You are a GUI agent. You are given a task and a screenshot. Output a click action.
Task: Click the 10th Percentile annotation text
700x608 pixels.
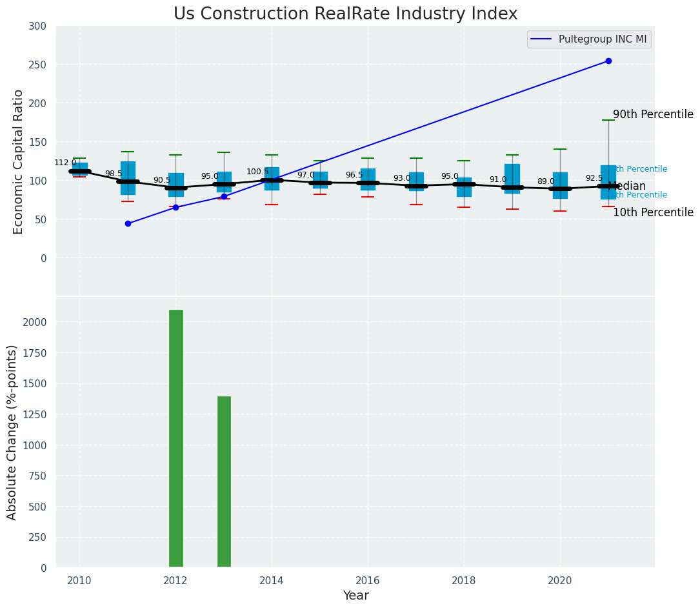click(653, 213)
